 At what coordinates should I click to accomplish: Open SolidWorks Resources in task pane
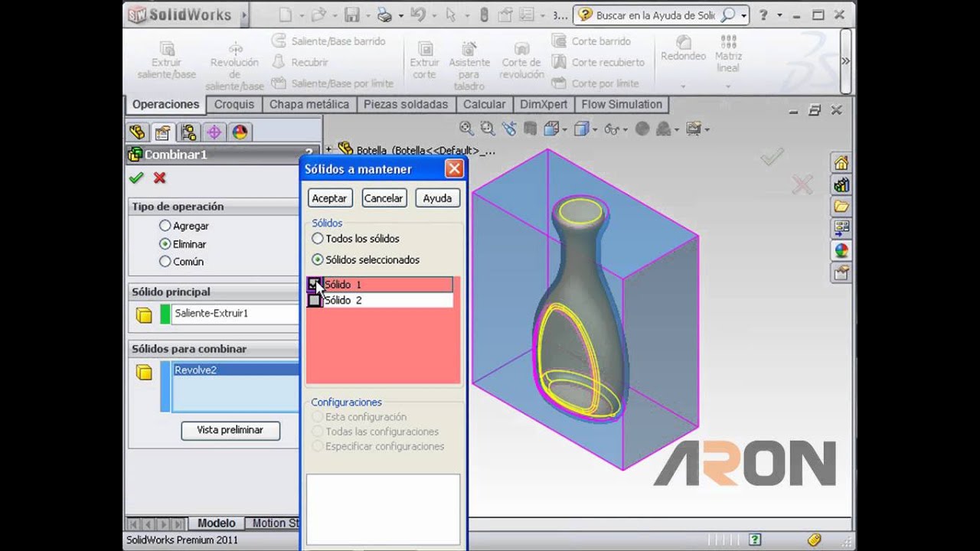pos(841,163)
